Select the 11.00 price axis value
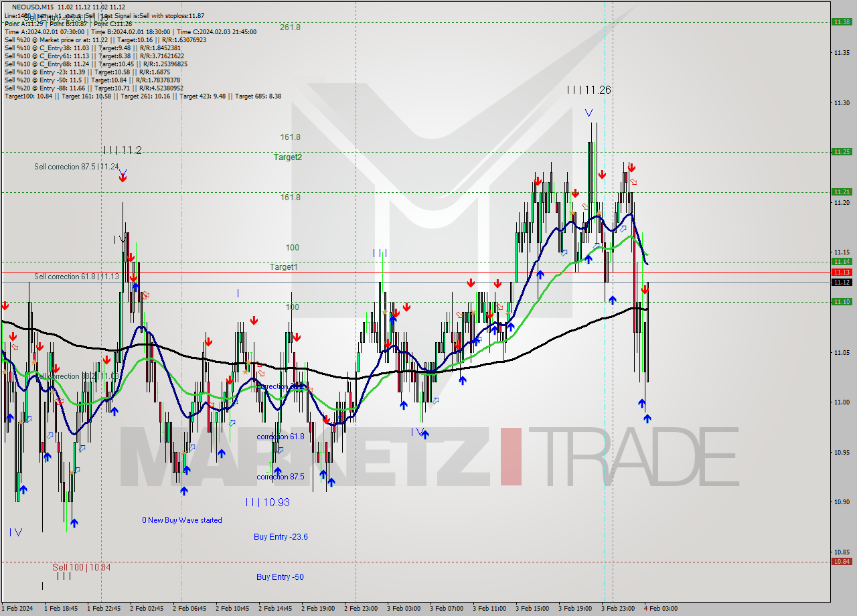 coord(842,402)
